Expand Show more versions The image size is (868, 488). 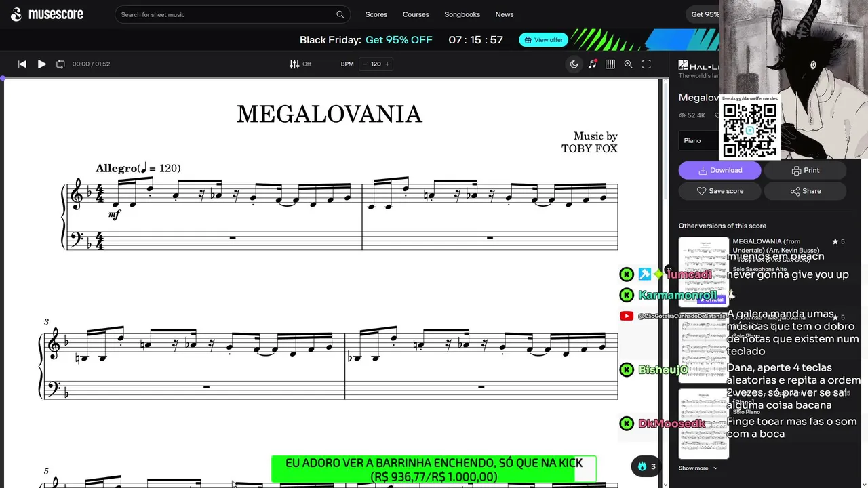[x=698, y=468]
